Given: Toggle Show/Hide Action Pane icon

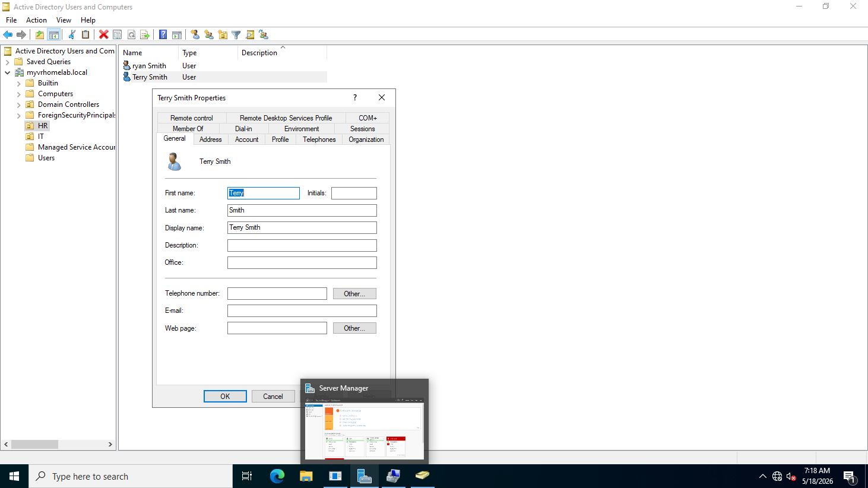Looking at the screenshot, I should pos(177,35).
